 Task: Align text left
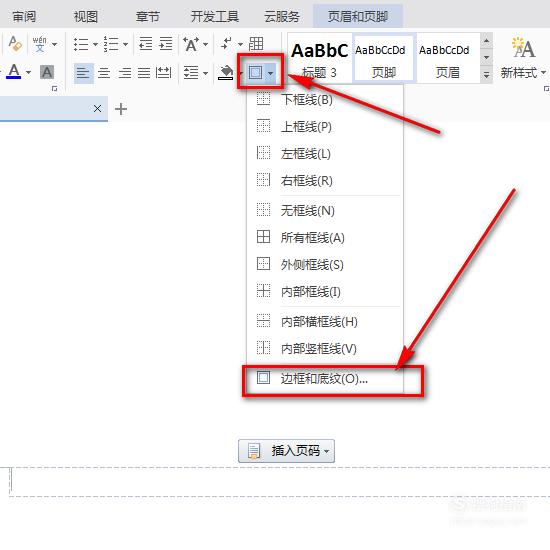[x=83, y=73]
